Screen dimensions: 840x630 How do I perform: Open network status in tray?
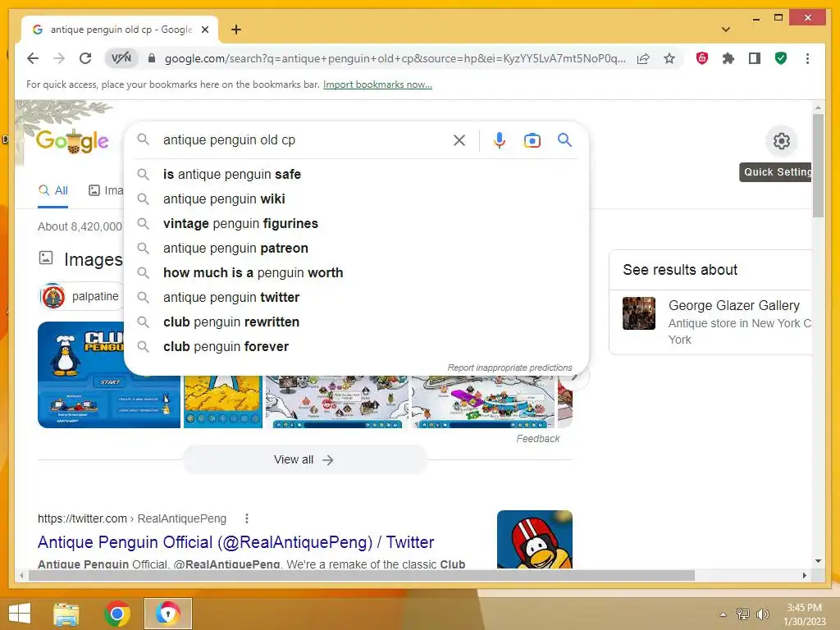tap(742, 614)
